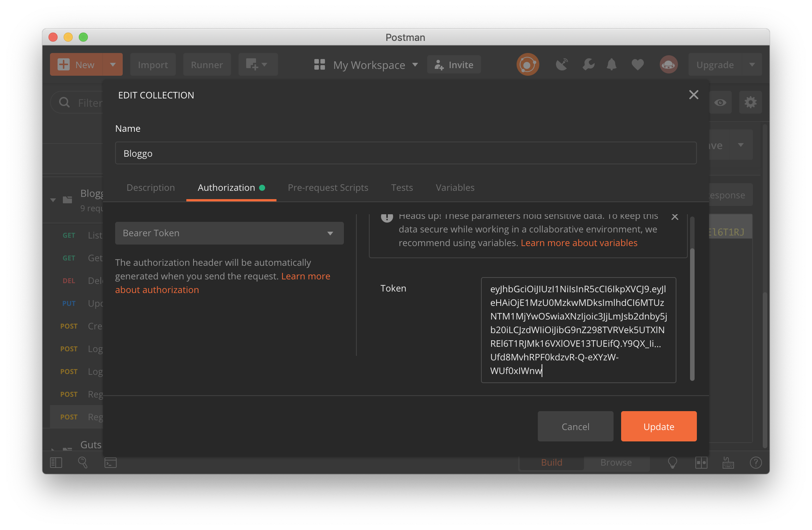Click the authorization panel scrollbar
812x530 pixels.
pos(692,314)
